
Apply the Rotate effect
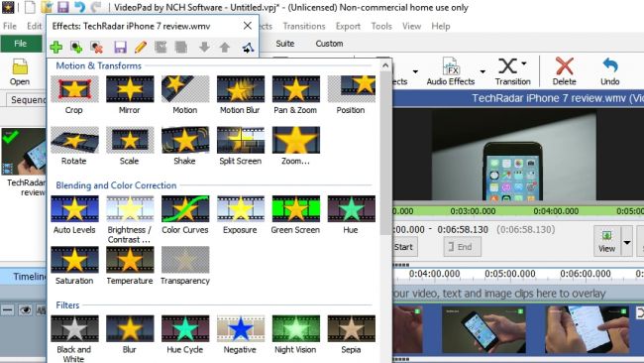point(74,146)
